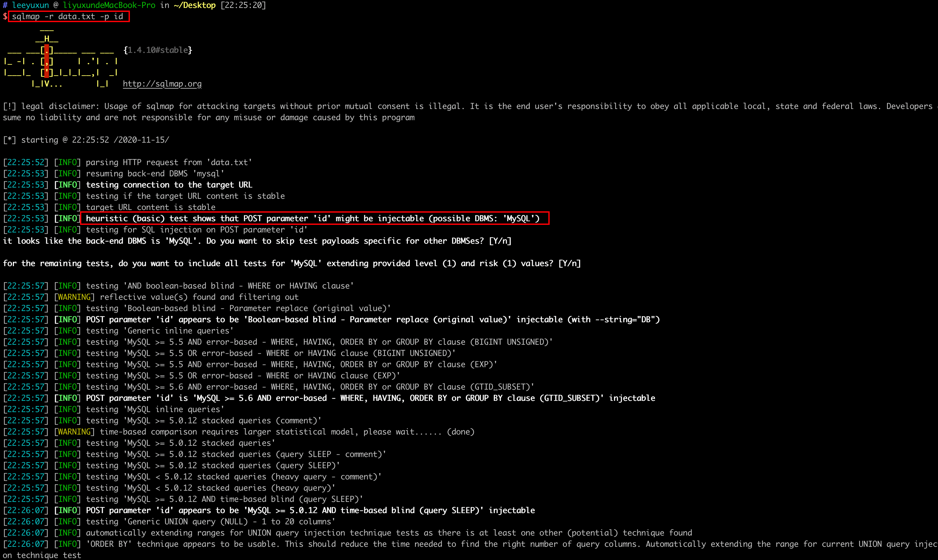Click the [22:26:07] timestamp on Generic UNION line
Screen dimensions: 938x560
[26, 522]
